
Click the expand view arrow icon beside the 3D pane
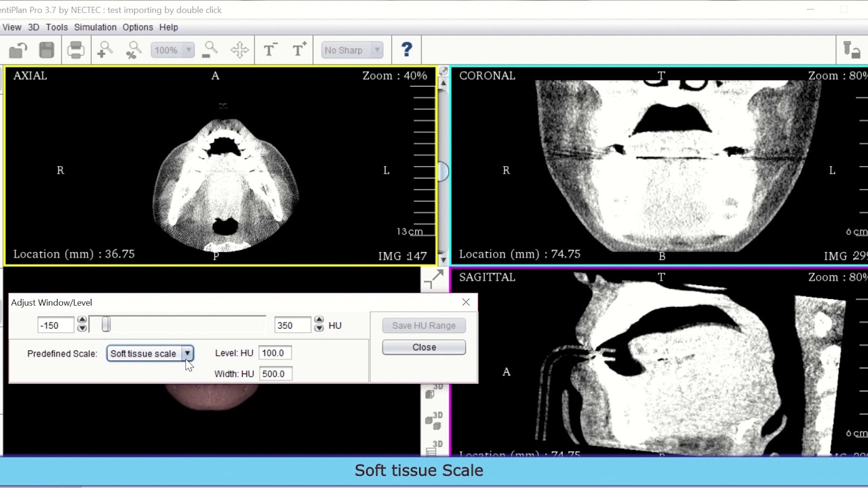click(x=433, y=279)
